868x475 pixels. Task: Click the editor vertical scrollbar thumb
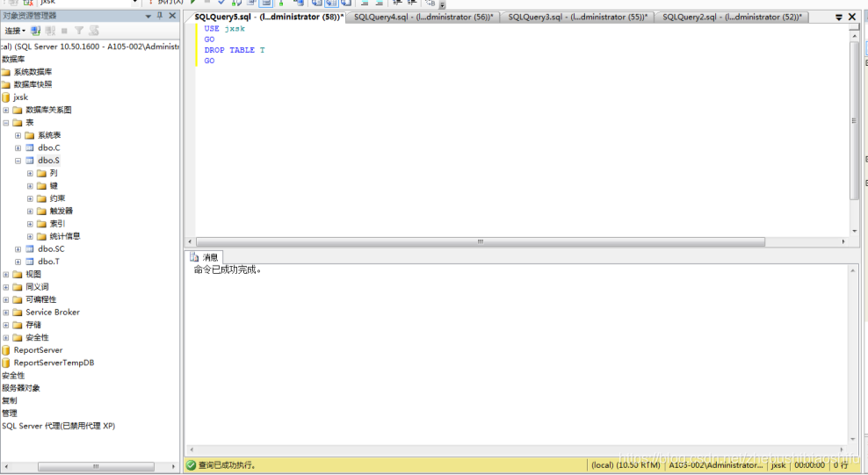(x=854, y=119)
